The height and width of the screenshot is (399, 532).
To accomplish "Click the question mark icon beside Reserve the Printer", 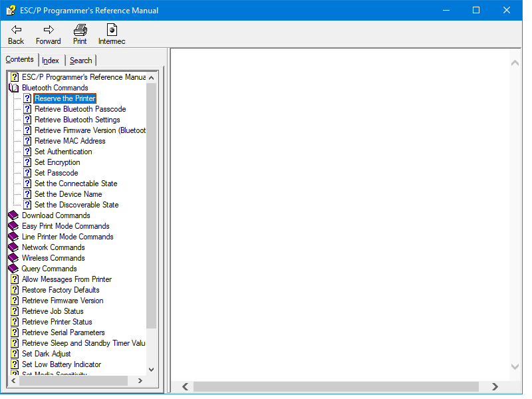I will tap(27, 98).
